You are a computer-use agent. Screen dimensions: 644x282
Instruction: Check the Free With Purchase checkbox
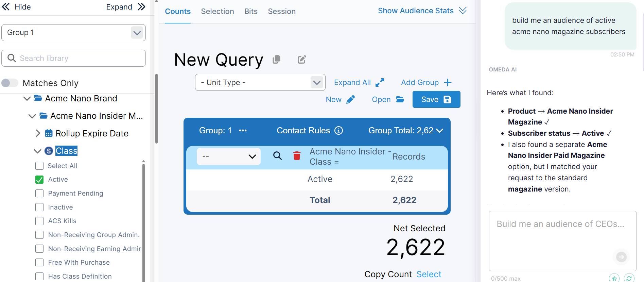click(39, 263)
